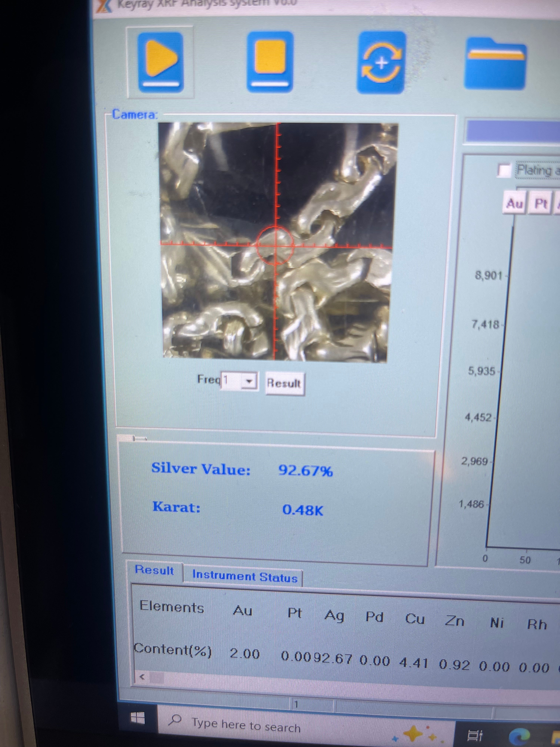560x747 pixels.
Task: Click the Result button below the camera
Action: coord(284,383)
